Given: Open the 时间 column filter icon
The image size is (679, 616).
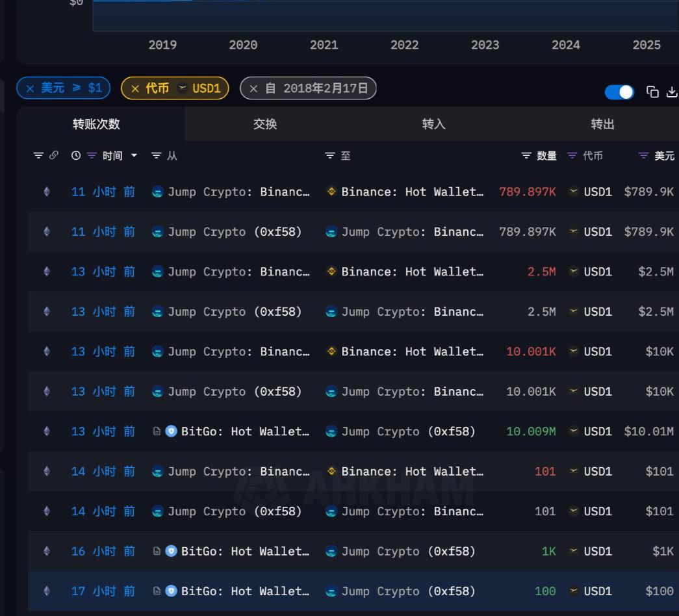Looking at the screenshot, I should (92, 155).
